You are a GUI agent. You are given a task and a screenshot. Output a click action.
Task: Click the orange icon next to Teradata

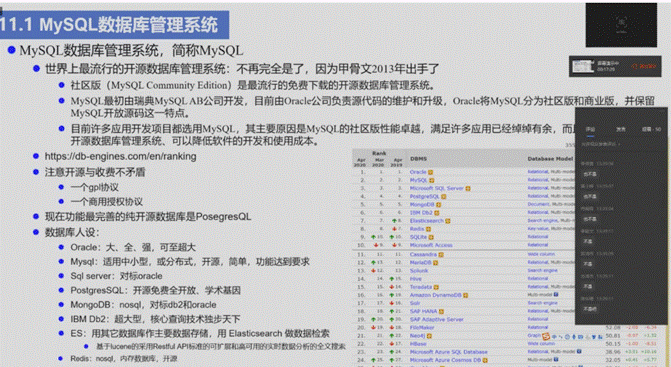point(436,287)
